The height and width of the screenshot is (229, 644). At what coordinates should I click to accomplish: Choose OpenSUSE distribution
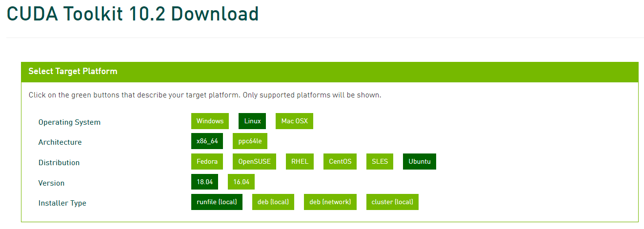[254, 162]
